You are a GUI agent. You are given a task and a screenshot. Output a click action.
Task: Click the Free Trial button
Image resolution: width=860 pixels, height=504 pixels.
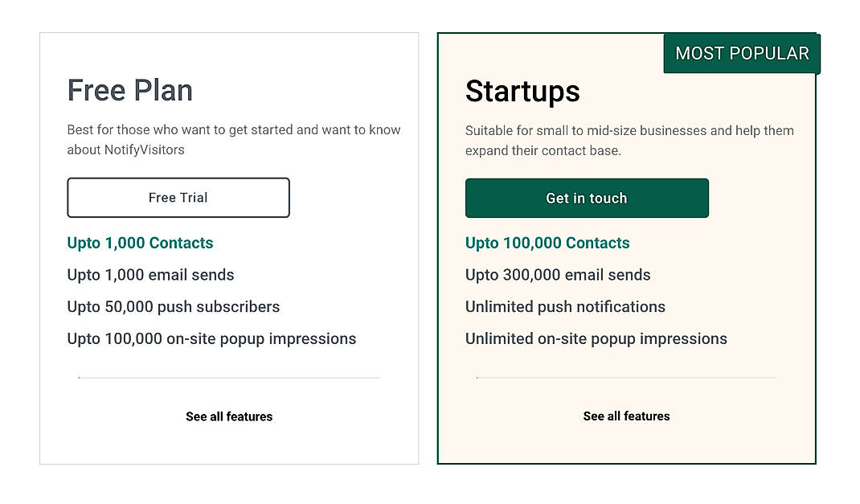tap(178, 197)
